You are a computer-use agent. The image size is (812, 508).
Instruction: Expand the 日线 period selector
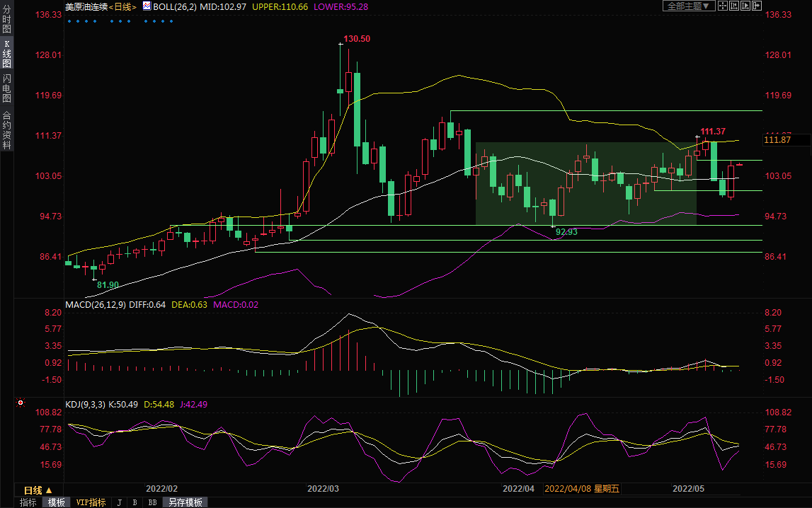38,490
